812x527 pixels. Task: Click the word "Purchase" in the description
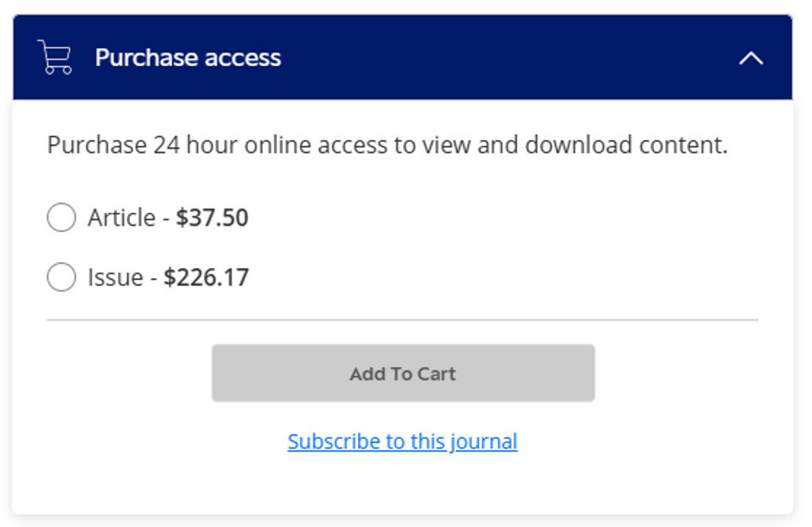[x=97, y=145]
